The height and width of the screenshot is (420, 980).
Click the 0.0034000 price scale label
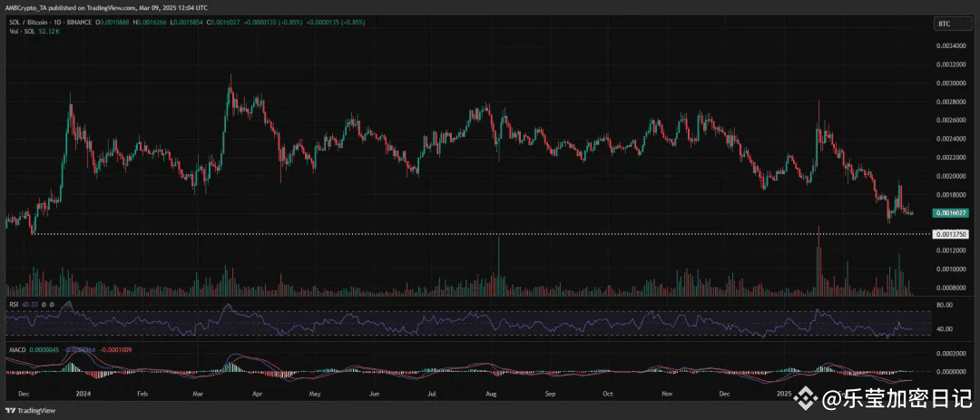click(x=953, y=44)
